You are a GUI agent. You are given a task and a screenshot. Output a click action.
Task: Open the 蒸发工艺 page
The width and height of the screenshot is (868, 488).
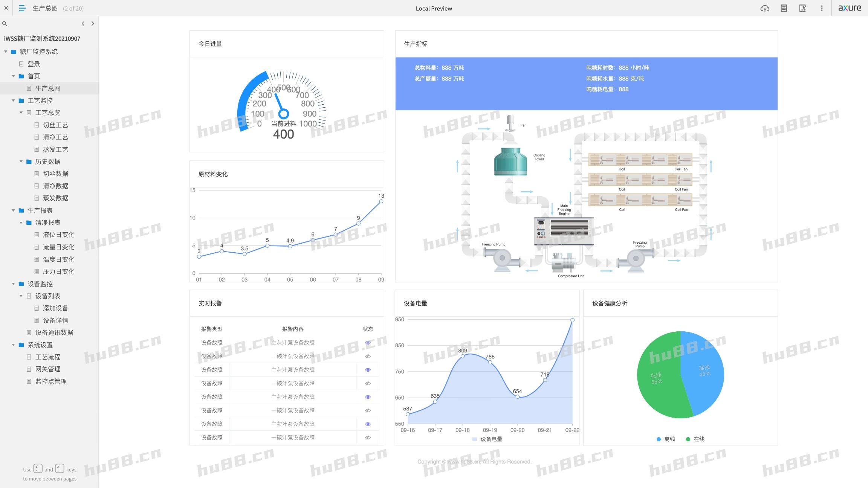click(55, 149)
